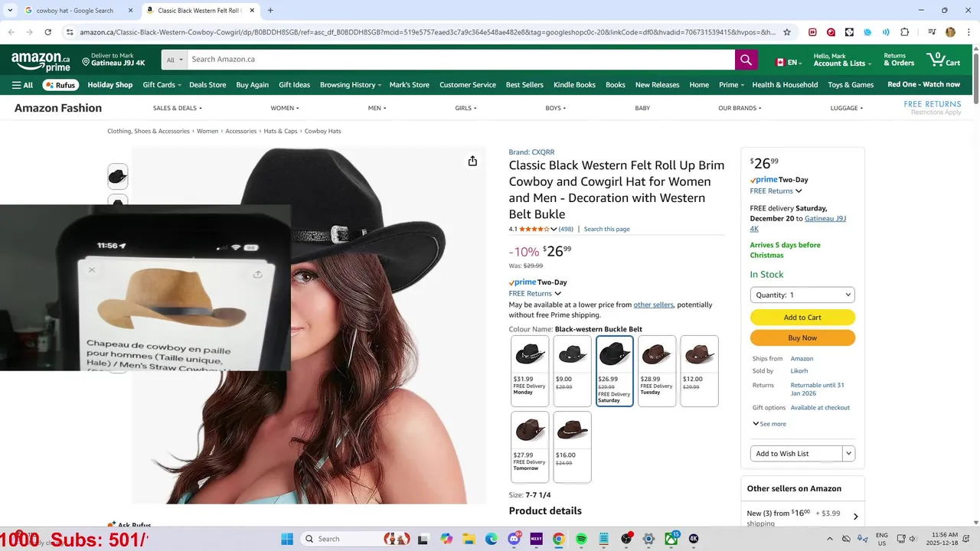
Task: Select the $9.00 hat colour option
Action: 572,371
